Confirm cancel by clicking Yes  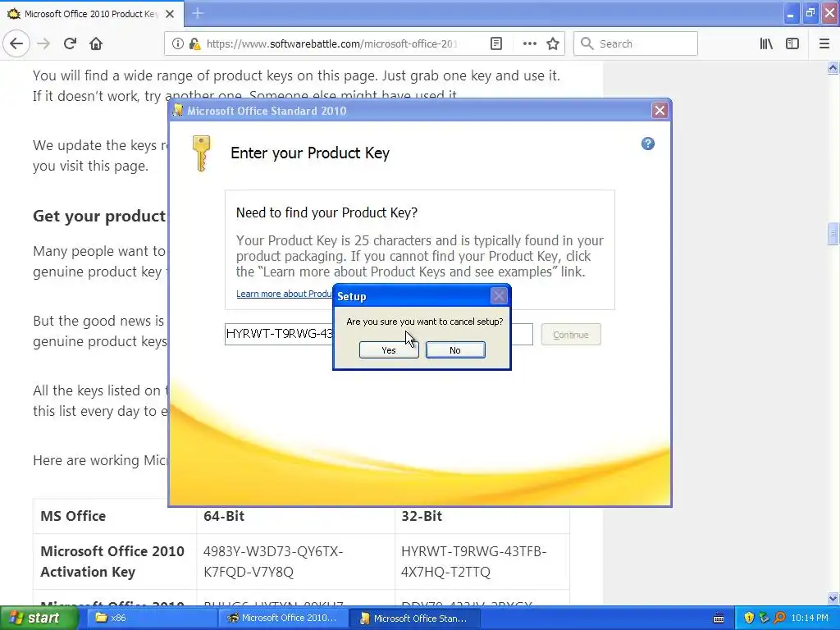(389, 349)
